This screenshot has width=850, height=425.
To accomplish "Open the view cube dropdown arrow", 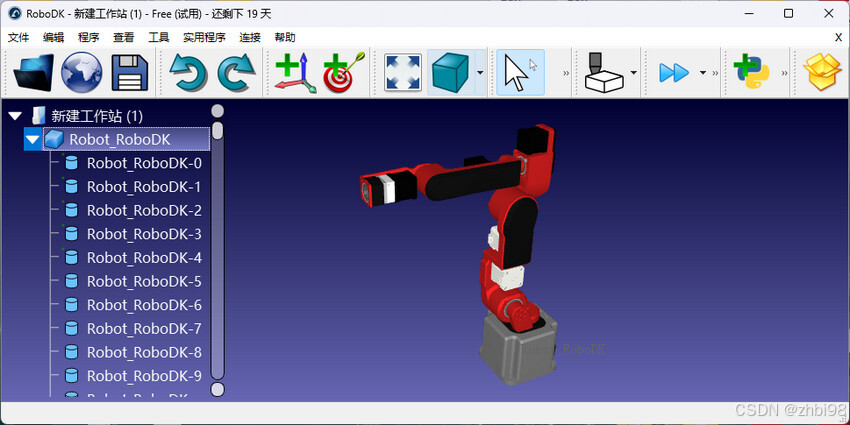I will [x=480, y=73].
